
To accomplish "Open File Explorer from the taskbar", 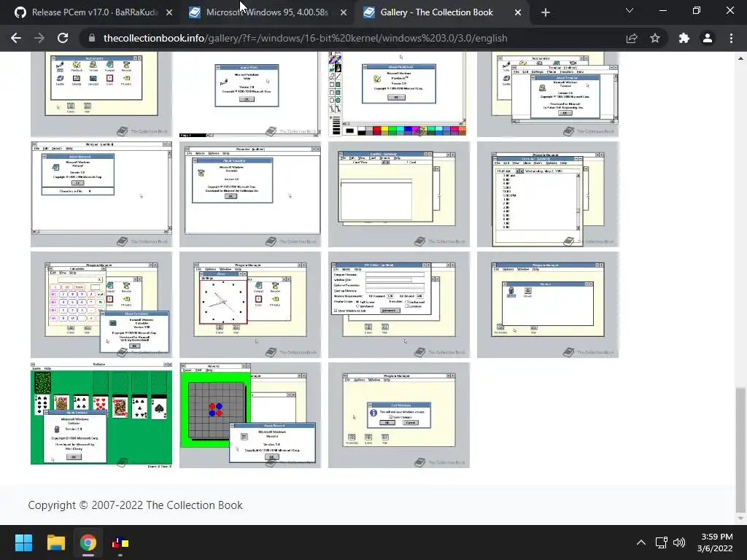I will tap(55, 542).
